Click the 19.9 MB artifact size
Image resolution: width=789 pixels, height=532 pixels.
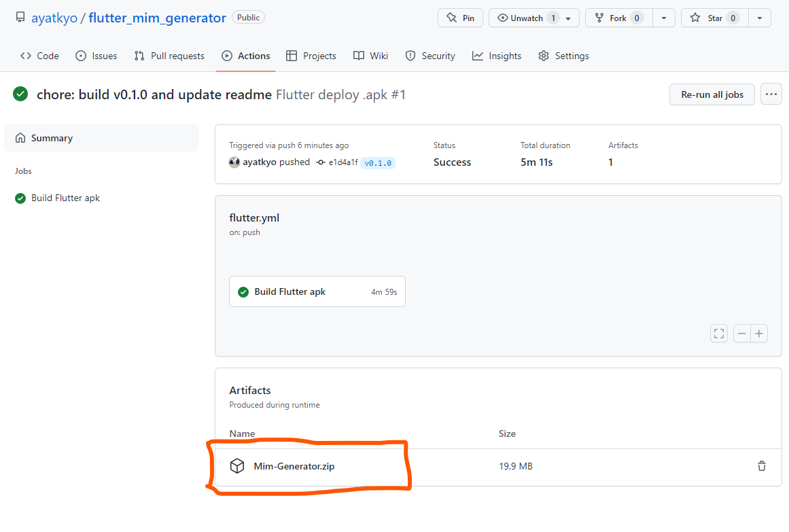pyautogui.click(x=516, y=467)
